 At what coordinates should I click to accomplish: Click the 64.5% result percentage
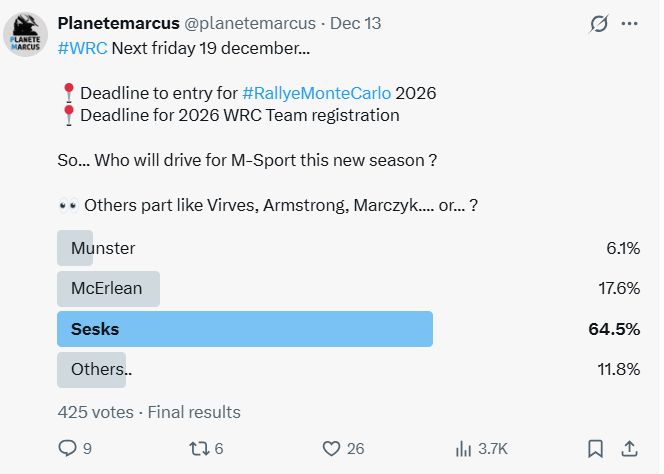coord(616,329)
